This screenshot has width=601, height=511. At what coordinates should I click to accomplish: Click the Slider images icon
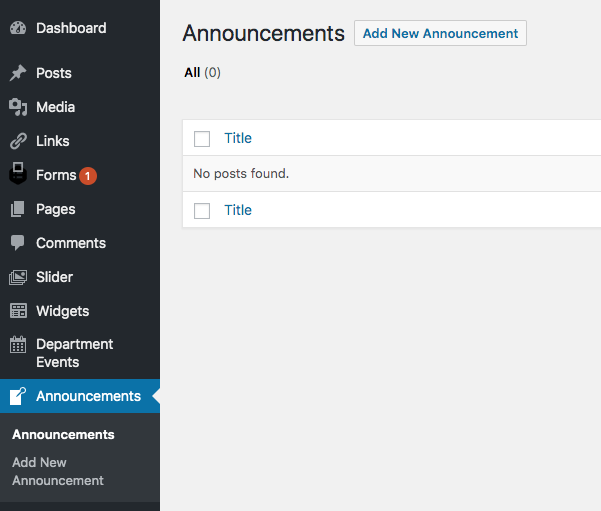point(18,277)
